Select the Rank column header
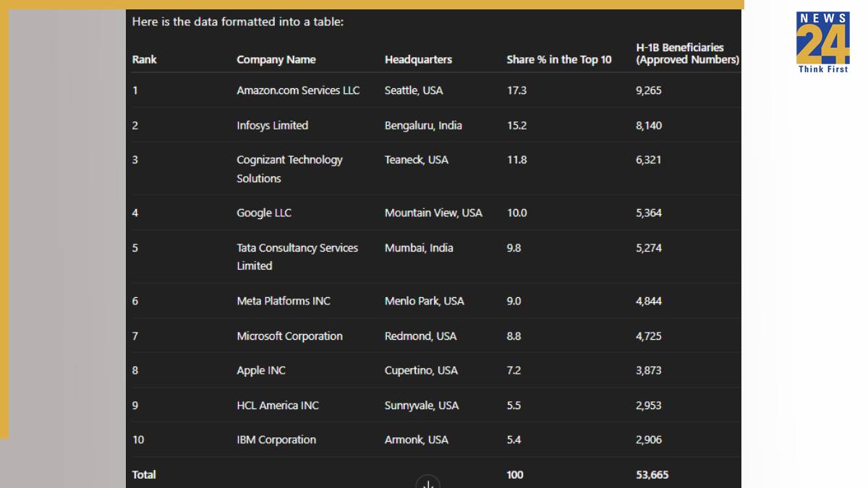 tap(145, 60)
